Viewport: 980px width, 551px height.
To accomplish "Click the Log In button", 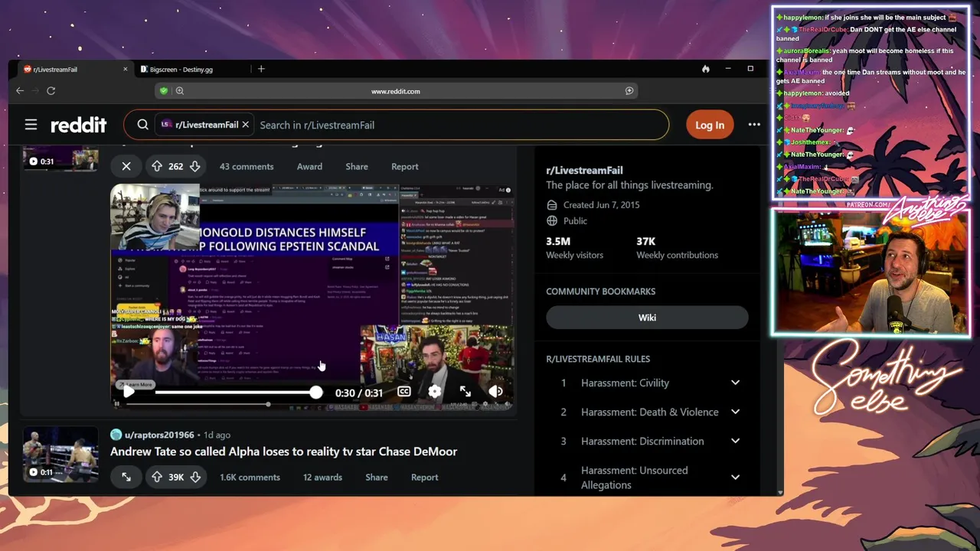I will (710, 125).
